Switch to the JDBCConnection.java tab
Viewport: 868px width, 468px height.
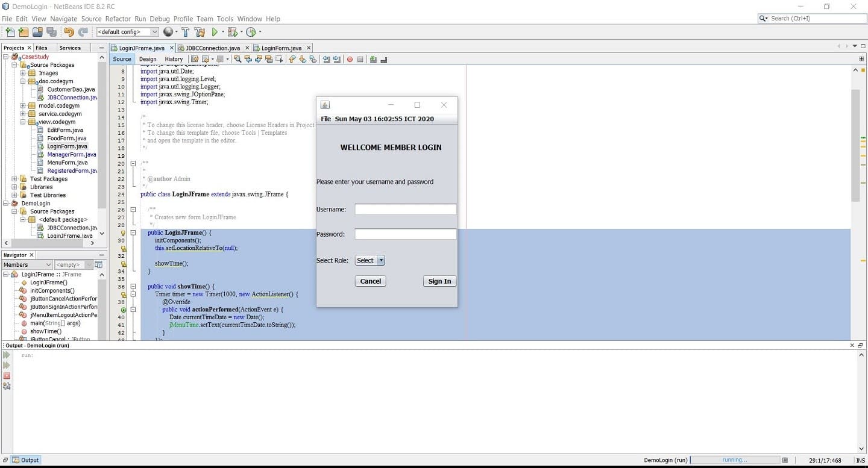tap(212, 48)
